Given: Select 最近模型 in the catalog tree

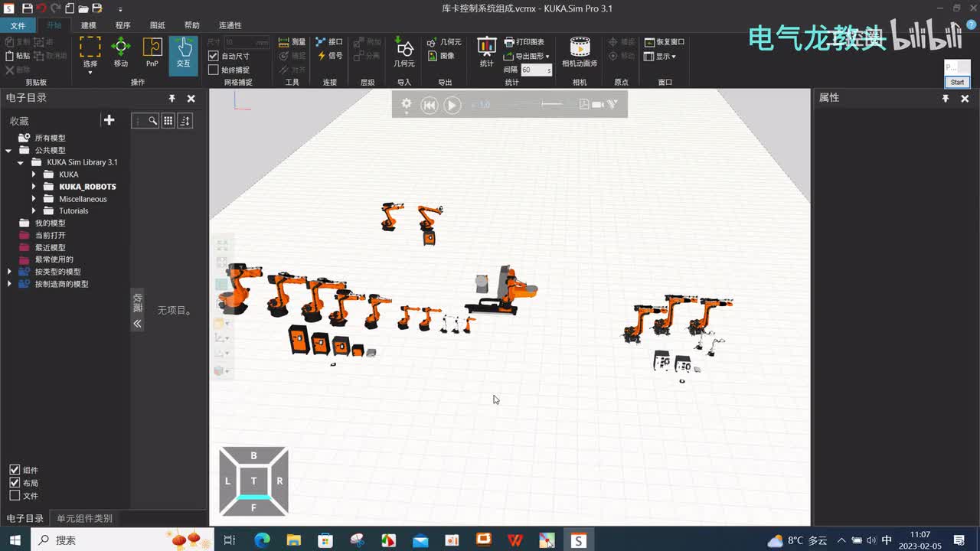Looking at the screenshot, I should [50, 247].
